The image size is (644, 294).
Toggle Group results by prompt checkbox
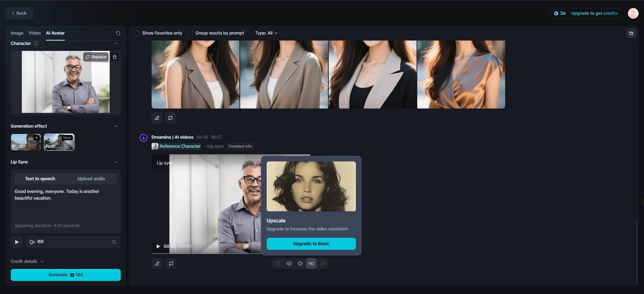(190, 33)
